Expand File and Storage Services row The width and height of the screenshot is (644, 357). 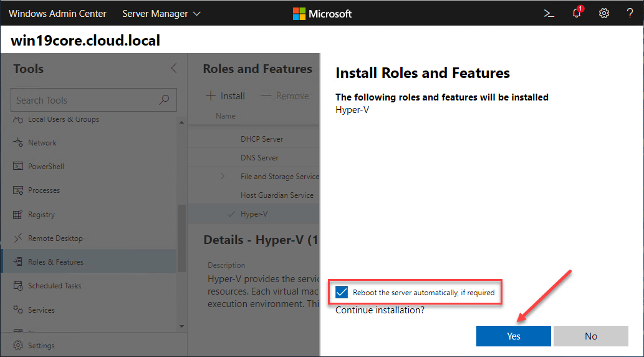click(223, 176)
